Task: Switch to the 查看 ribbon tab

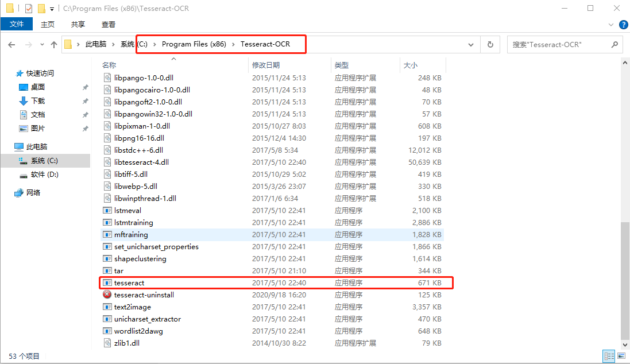Action: click(108, 25)
